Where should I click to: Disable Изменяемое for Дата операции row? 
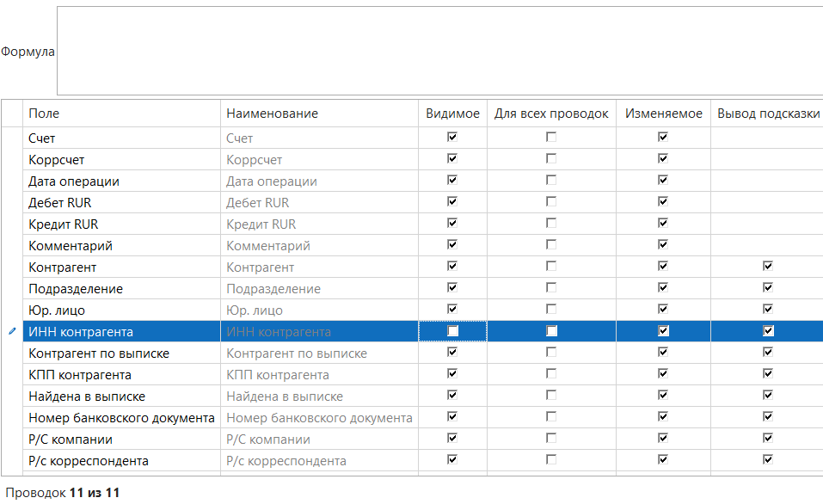[663, 181]
